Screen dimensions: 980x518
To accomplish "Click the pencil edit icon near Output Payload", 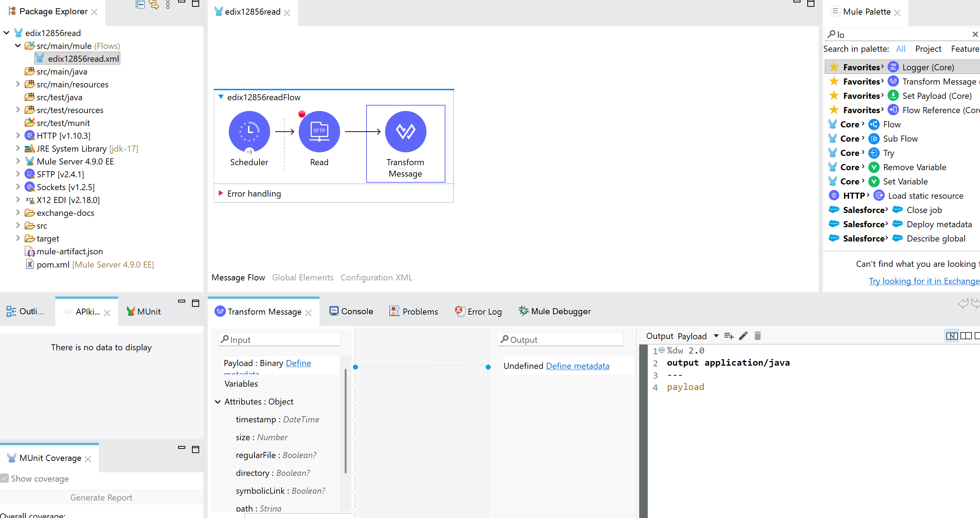I will click(743, 336).
